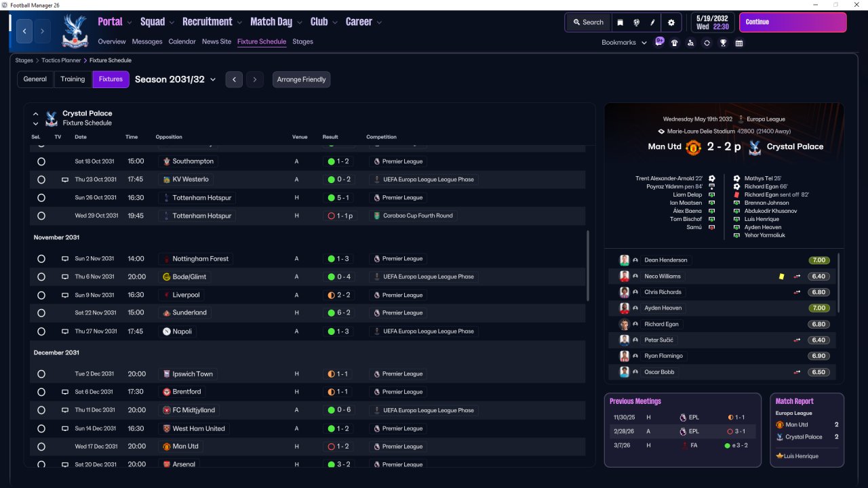The image size is (868, 488).
Task: Click the yellow card icon for Neco Williams
Action: (x=781, y=277)
